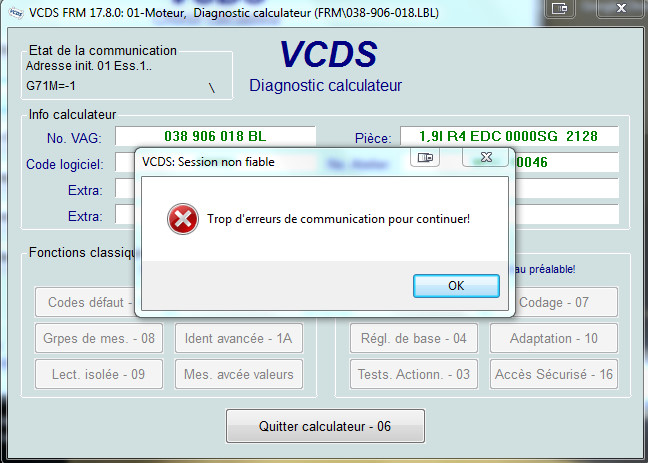648x463 pixels.
Task: Click the G71M=-1 status text
Action: pos(51,86)
